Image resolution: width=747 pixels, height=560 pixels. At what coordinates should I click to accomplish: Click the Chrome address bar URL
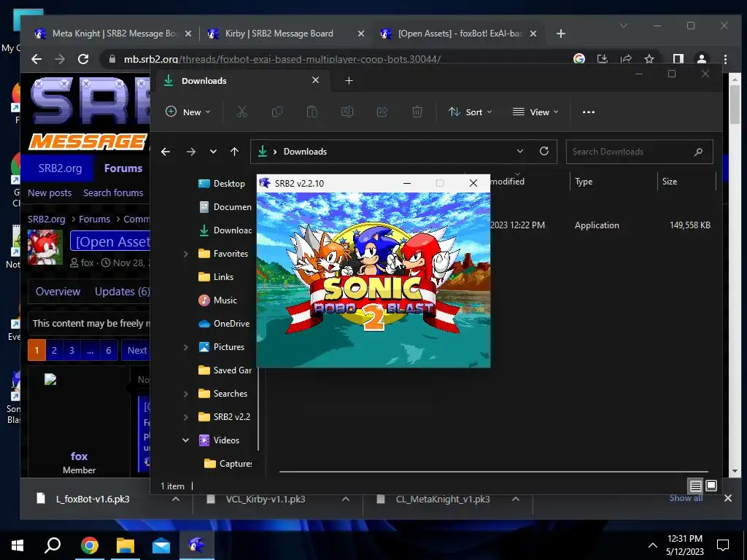pos(282,59)
